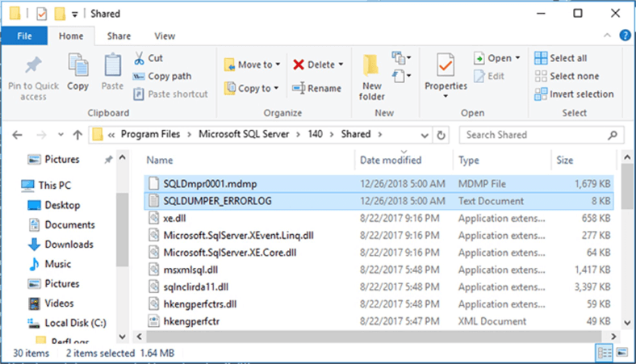Click the Paste clipboard icon

point(112,72)
